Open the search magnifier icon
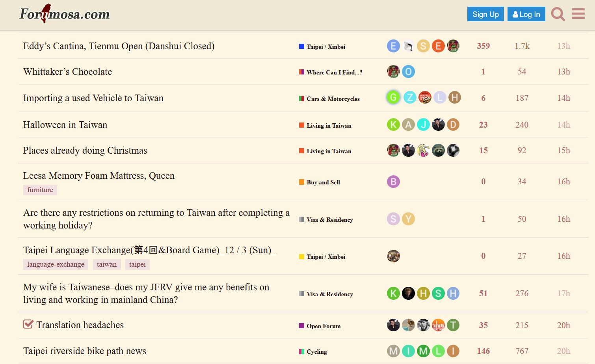The image size is (595, 364). tap(558, 14)
